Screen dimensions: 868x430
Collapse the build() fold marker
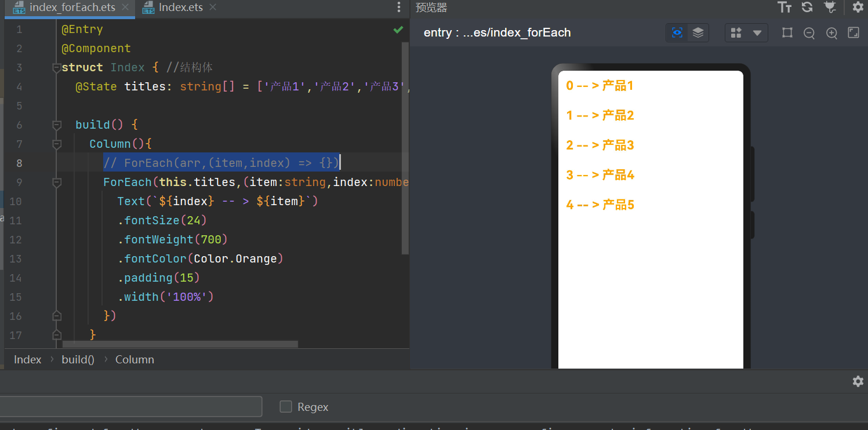pos(57,125)
